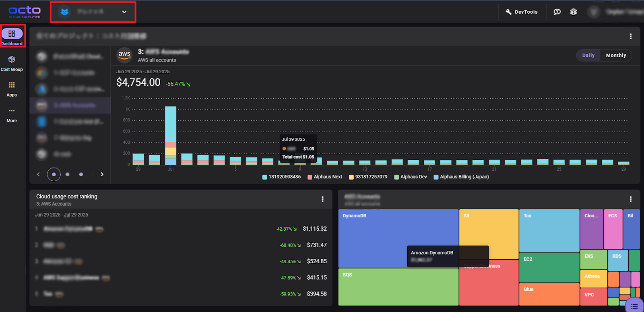Select the Bil treemap block
This screenshot has width=644, height=312.
(x=631, y=229)
